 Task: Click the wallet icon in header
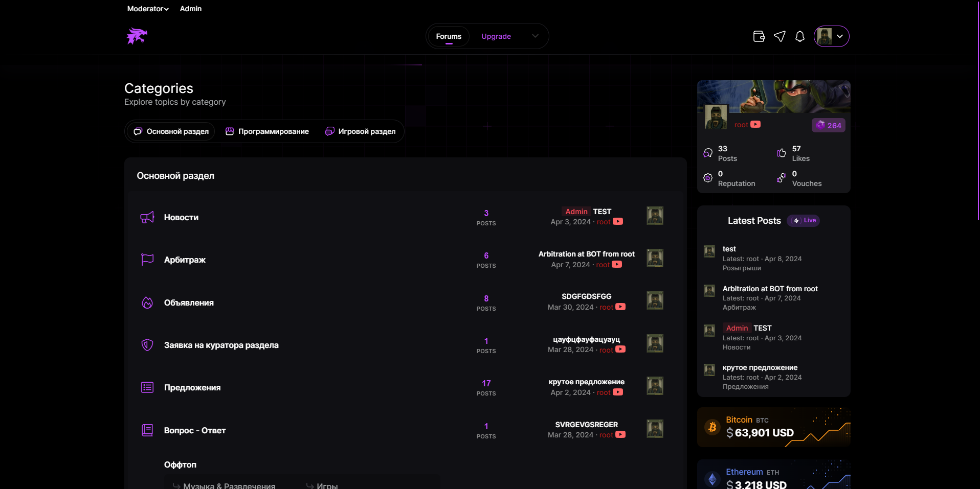pos(759,36)
